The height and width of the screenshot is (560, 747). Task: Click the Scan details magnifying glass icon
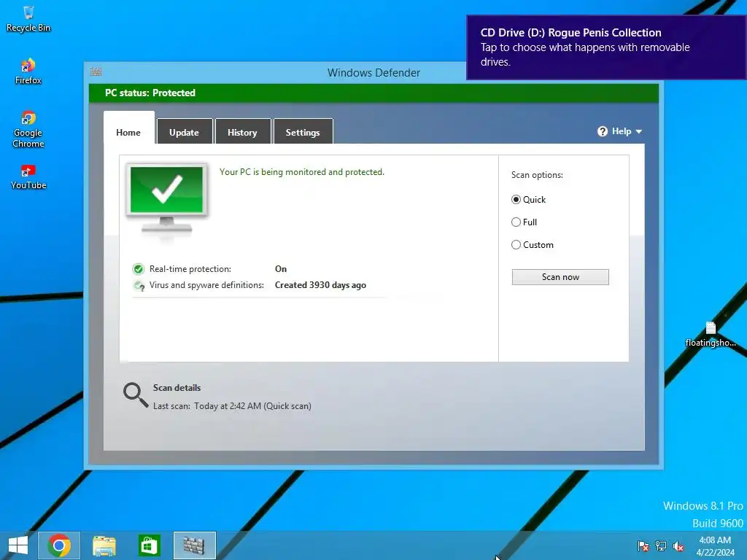[135, 395]
